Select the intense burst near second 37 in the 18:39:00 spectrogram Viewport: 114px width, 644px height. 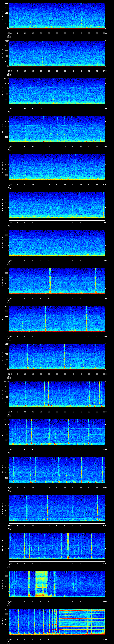click(68, 546)
